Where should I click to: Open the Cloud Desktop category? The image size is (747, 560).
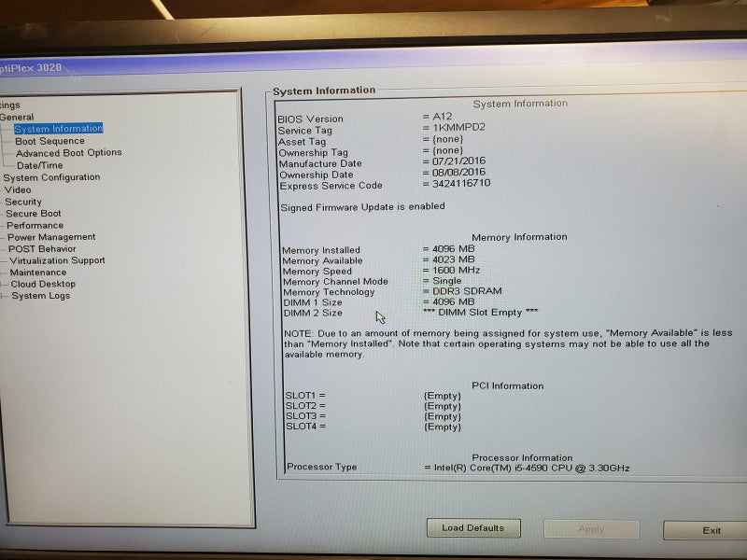pos(43,284)
